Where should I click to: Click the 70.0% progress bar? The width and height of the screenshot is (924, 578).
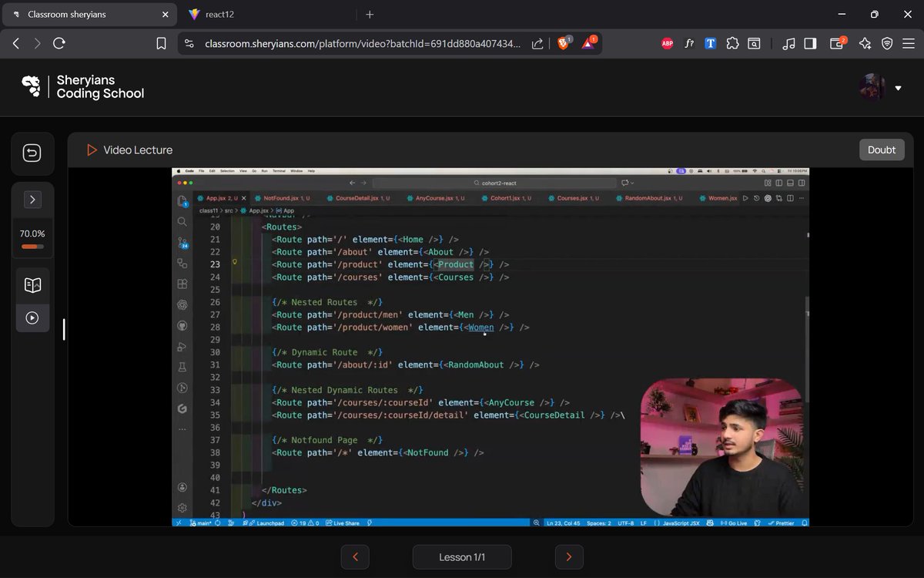[x=32, y=247]
